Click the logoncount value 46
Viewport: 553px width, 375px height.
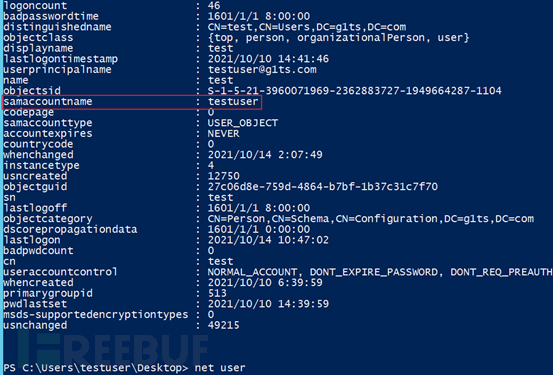click(x=214, y=5)
